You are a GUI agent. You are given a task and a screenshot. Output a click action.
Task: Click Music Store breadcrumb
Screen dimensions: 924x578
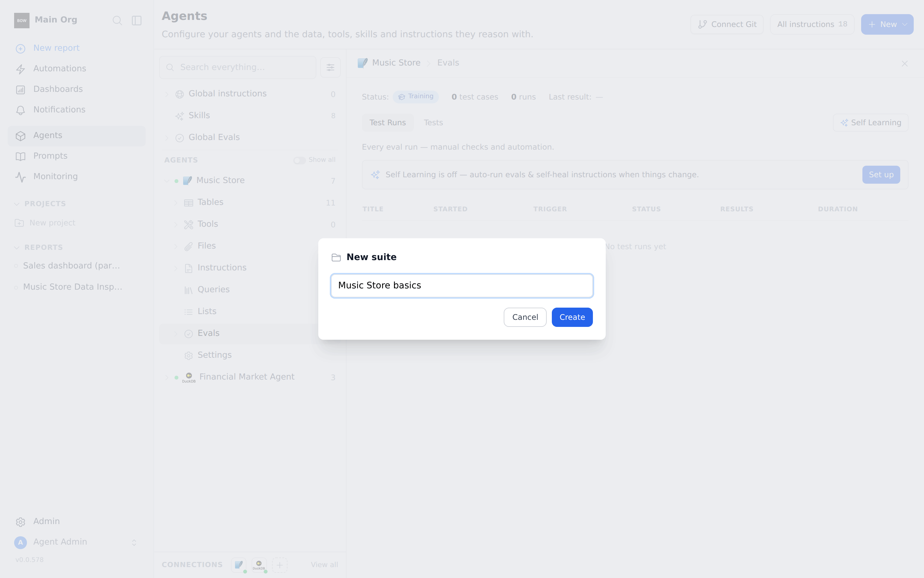click(396, 63)
